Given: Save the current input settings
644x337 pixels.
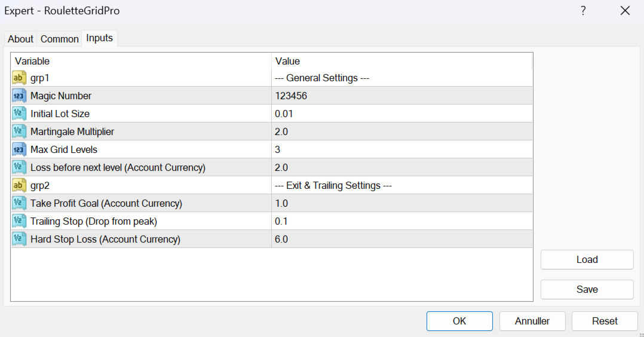Looking at the screenshot, I should pos(587,289).
